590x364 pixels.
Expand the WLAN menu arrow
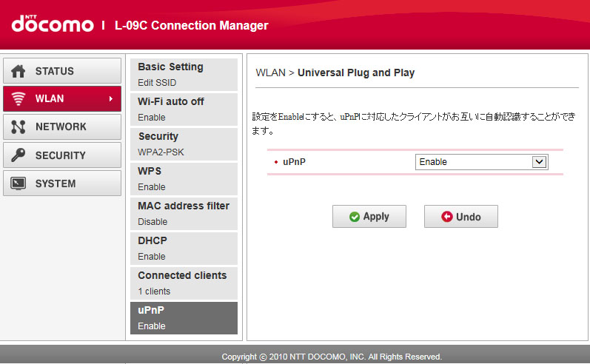coord(110,99)
